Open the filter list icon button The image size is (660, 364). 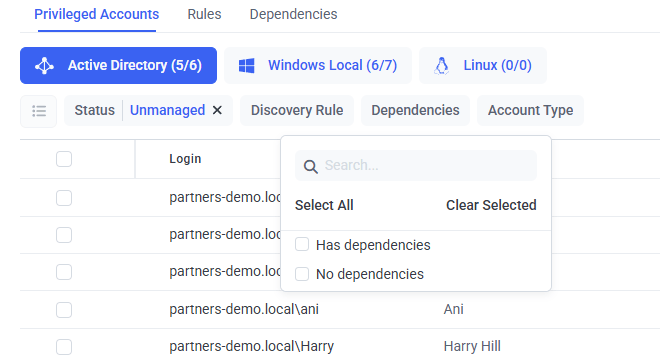click(39, 111)
